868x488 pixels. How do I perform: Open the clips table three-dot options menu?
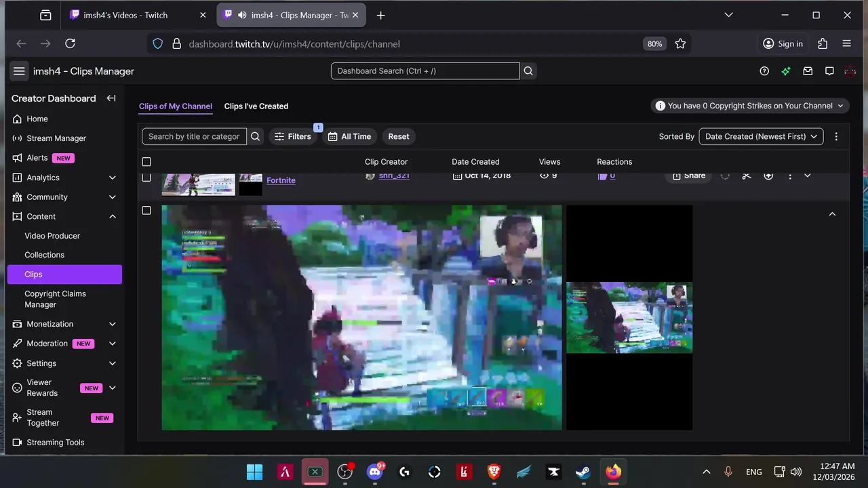[836, 136]
